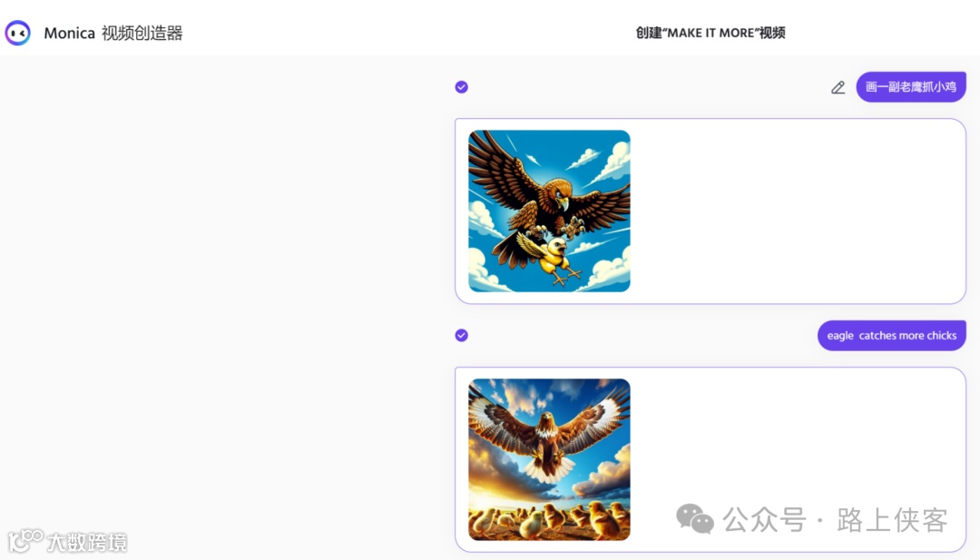Click the WeChat watermark icon
This screenshot has height=560, width=980.
pos(694,519)
